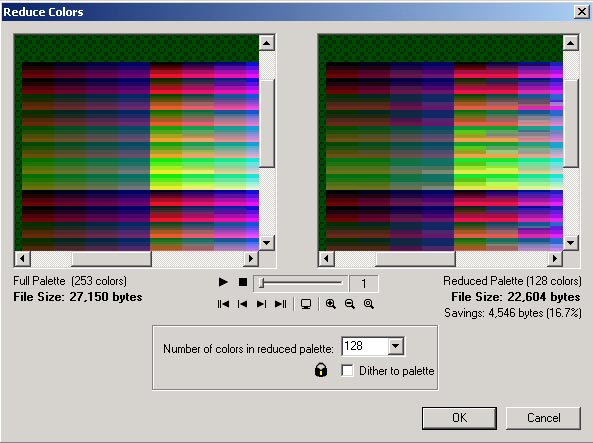Screen dimensions: 593x443
Task: Advance to the next frame
Action: pos(261,304)
